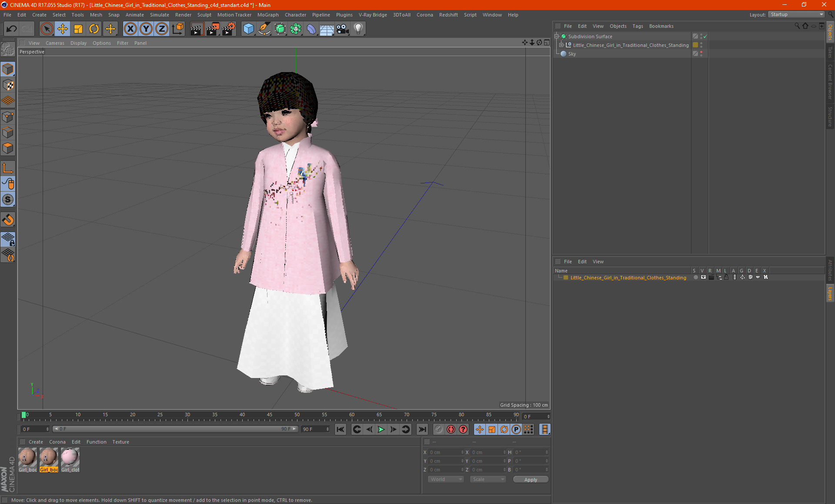Select the Live Selection tool
Viewport: 835px width, 504px height.
click(47, 29)
